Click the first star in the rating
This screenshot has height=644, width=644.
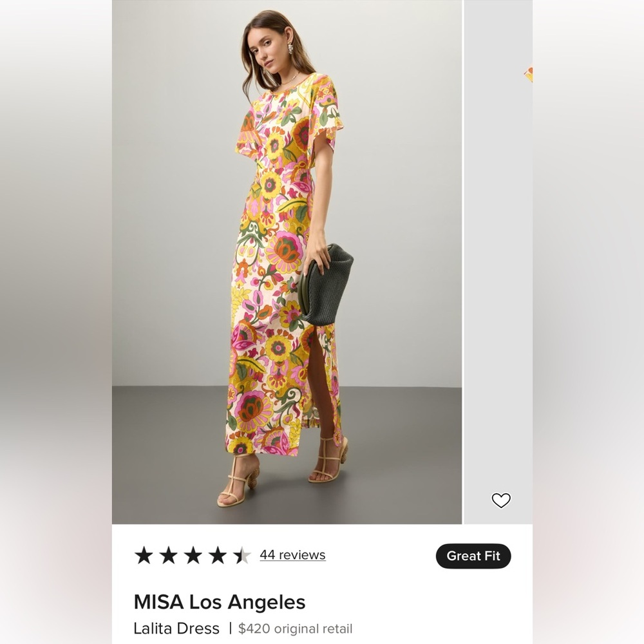(x=143, y=554)
